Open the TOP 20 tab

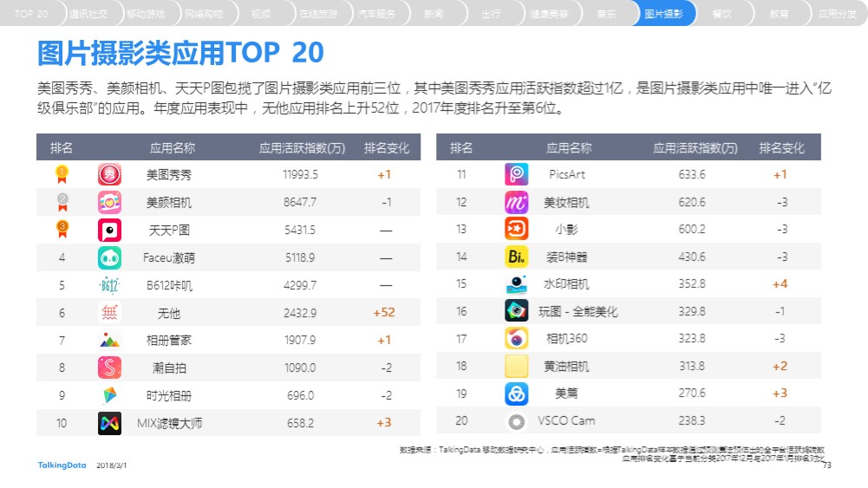[x=31, y=14]
